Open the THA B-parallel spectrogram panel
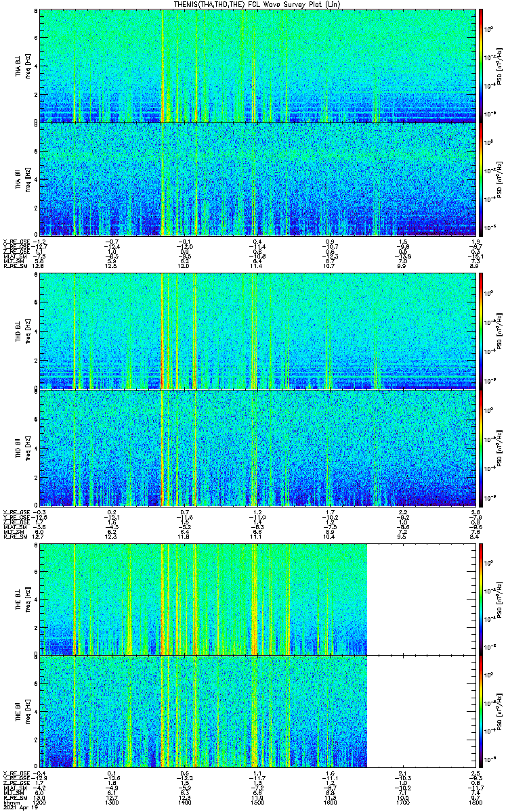This screenshot has width=508, height=812. 257,179
